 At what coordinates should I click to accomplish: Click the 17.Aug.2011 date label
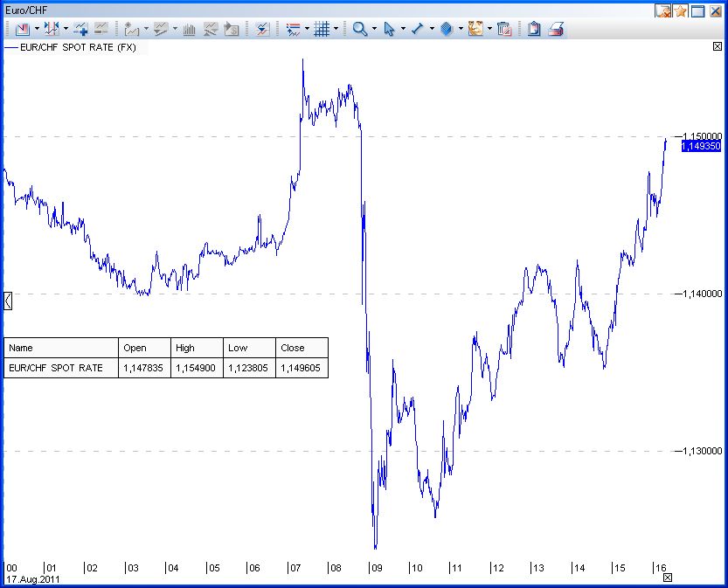click(33, 579)
